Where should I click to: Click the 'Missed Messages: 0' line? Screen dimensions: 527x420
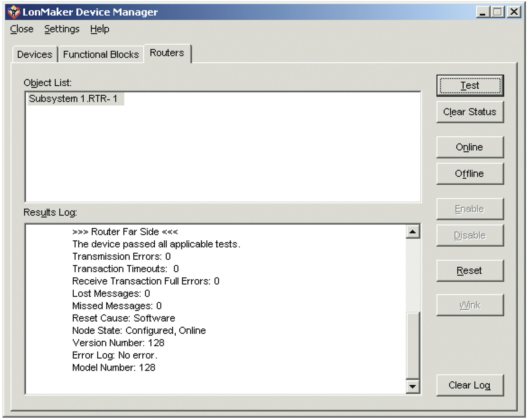(x=117, y=306)
